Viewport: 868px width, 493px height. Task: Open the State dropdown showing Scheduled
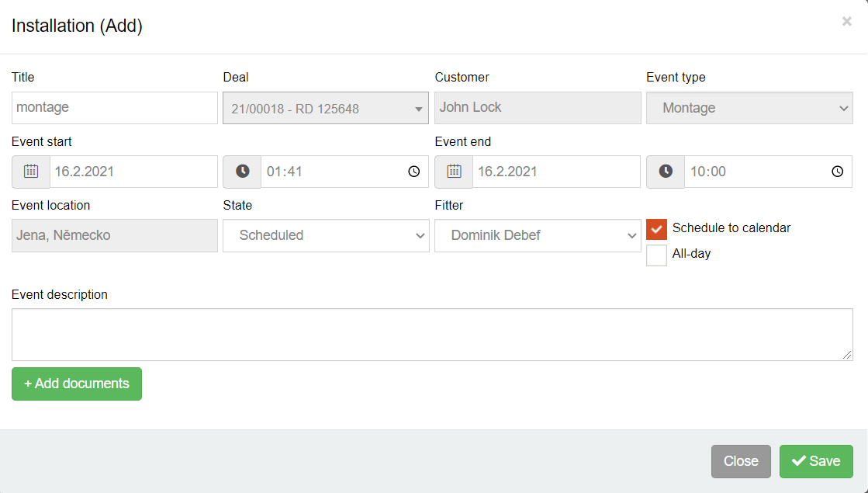coord(326,235)
